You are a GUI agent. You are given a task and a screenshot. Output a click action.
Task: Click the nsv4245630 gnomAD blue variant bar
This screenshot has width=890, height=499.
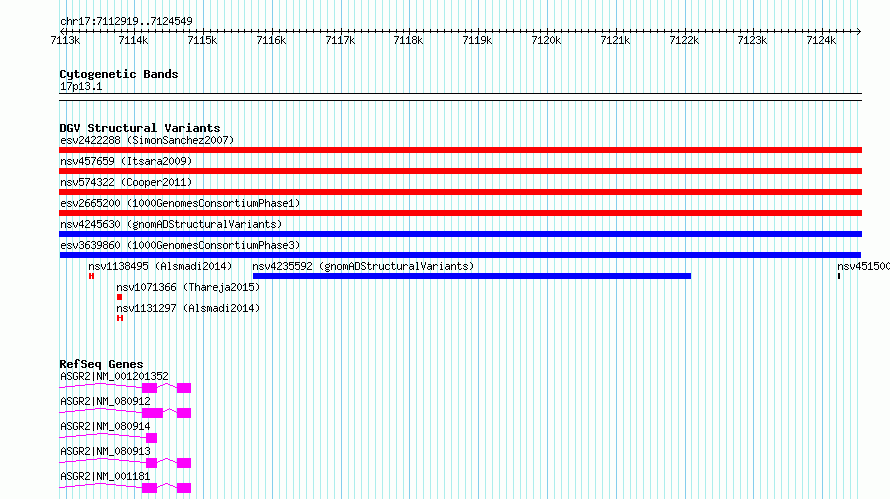click(x=460, y=234)
